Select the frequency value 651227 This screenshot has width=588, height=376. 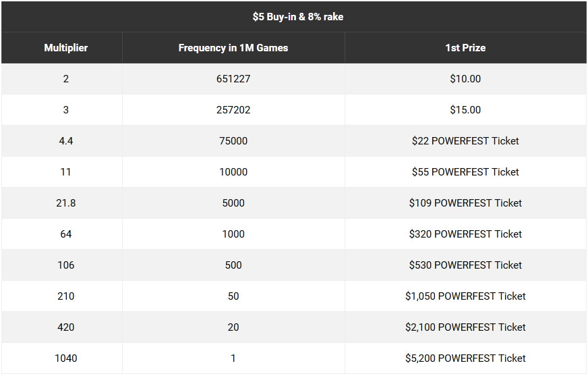[x=233, y=79]
